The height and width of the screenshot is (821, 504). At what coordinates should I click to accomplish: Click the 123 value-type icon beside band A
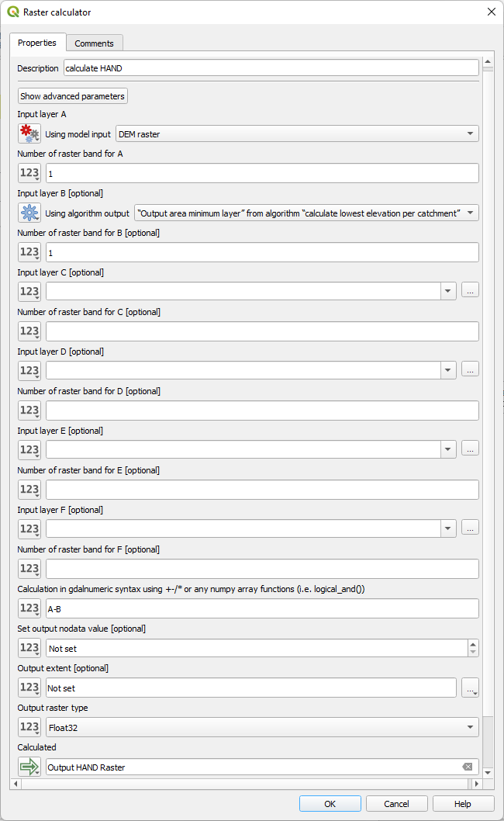point(29,173)
